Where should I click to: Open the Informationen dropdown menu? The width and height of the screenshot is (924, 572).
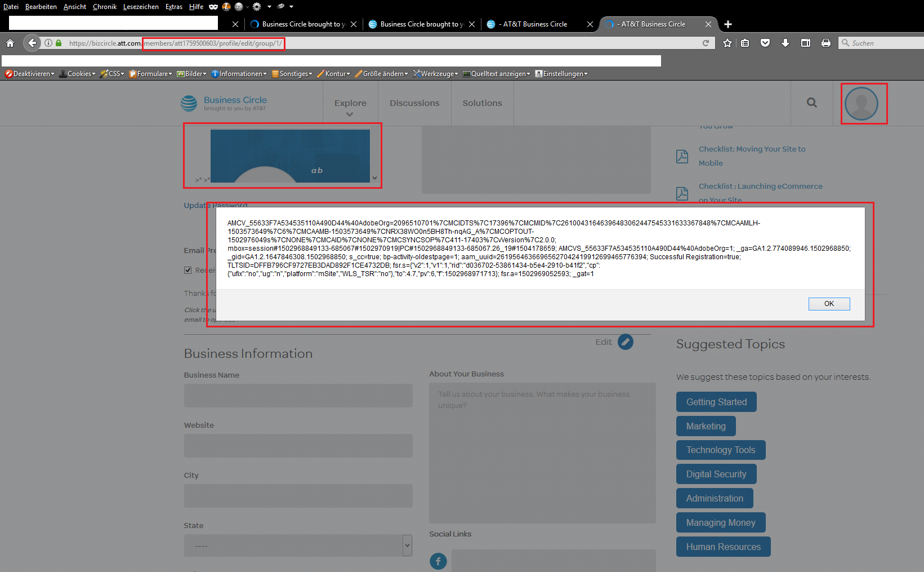coord(239,74)
